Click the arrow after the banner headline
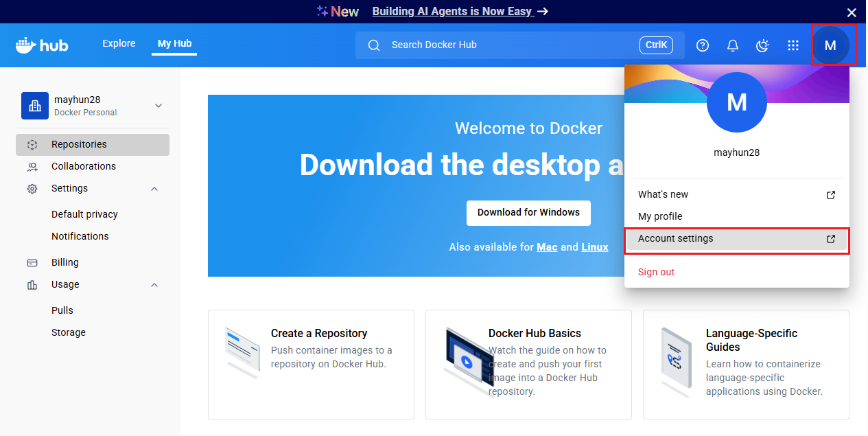Viewport: 868px width, 436px height. click(542, 12)
